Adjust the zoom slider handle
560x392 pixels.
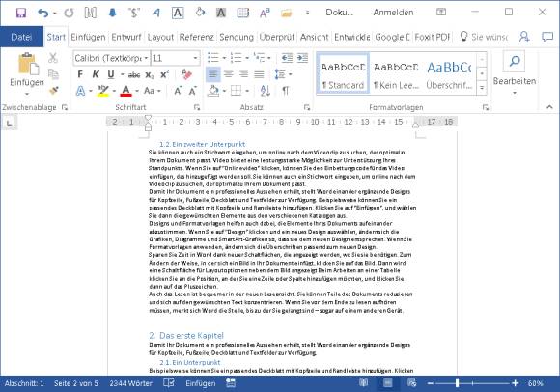pos(457,383)
